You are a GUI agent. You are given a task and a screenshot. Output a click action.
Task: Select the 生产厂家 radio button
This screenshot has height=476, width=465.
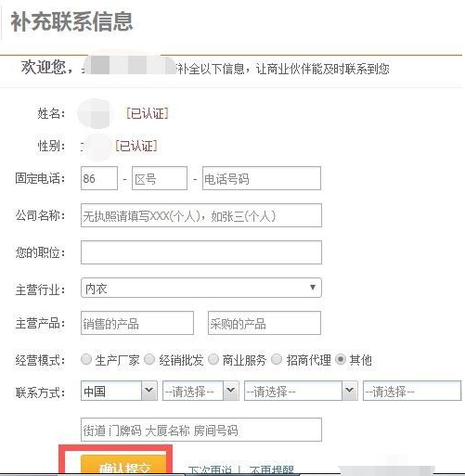click(86, 359)
